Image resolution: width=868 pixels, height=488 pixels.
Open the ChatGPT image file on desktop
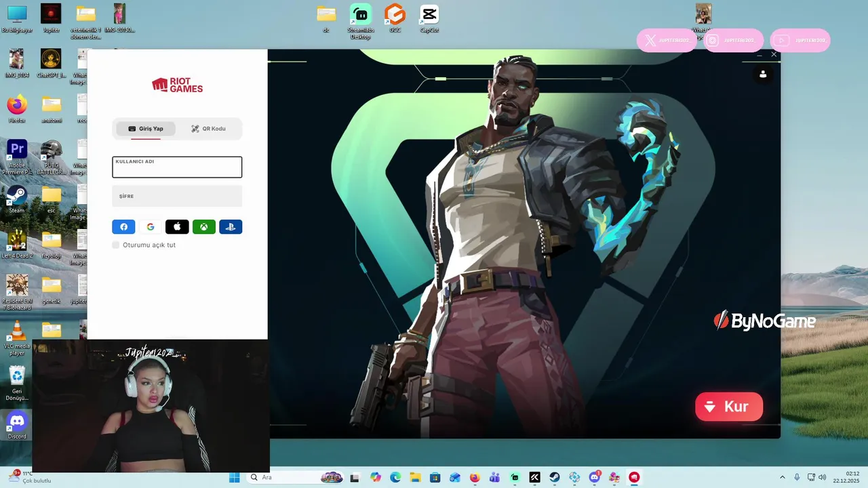[51, 63]
